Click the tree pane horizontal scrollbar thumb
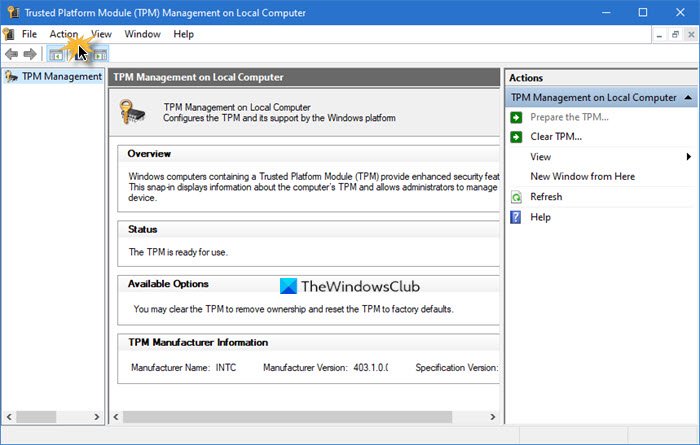This screenshot has width=700, height=445. 36,417
